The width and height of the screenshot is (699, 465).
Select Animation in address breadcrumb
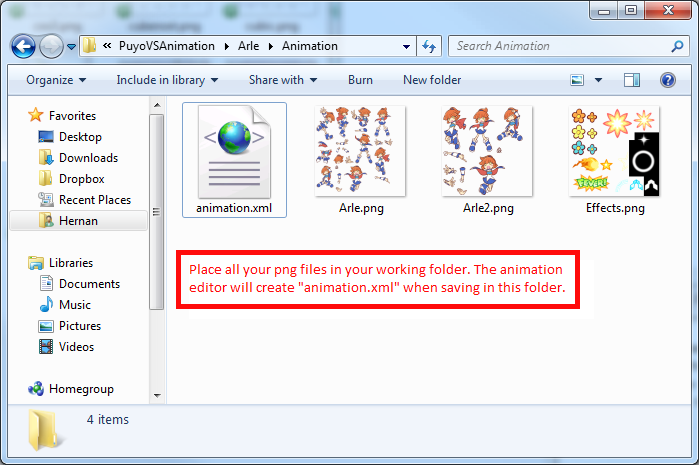310,46
